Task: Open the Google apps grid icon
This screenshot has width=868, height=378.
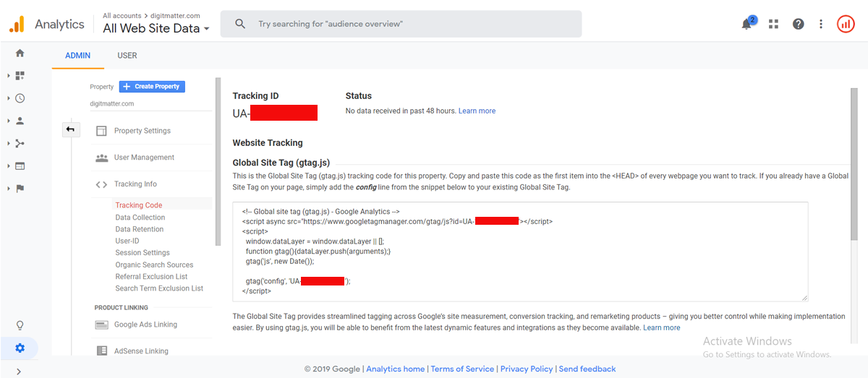Action: (x=773, y=24)
